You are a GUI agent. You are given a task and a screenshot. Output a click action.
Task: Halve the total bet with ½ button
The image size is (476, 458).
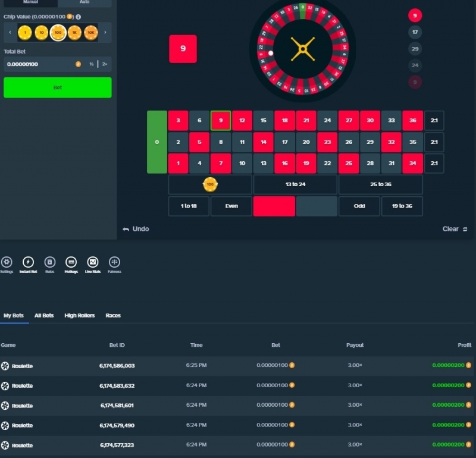[x=92, y=64]
